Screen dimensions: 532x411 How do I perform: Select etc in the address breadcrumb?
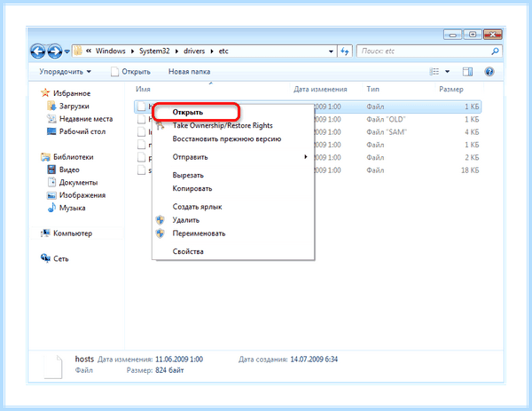[x=223, y=51]
